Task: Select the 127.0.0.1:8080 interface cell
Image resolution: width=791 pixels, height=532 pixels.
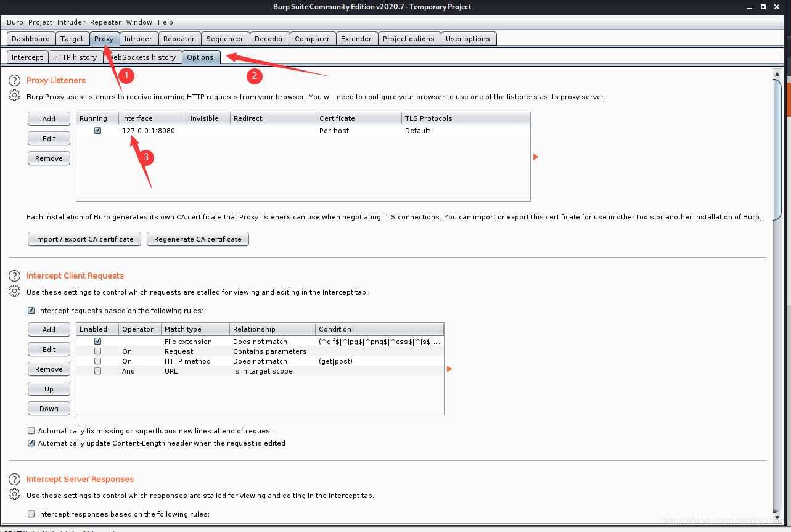Action: (153, 131)
